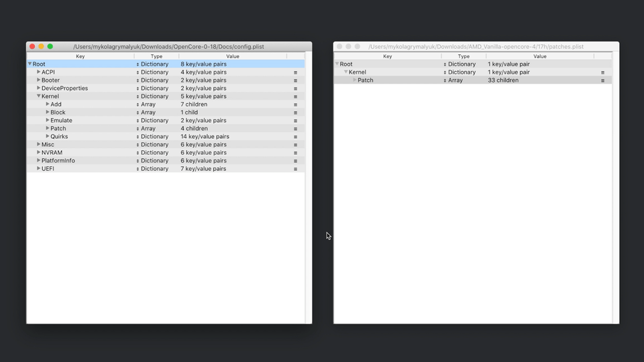This screenshot has width=644, height=362.
Task: Click the row handle icon on Emulate row
Action: tap(295, 121)
